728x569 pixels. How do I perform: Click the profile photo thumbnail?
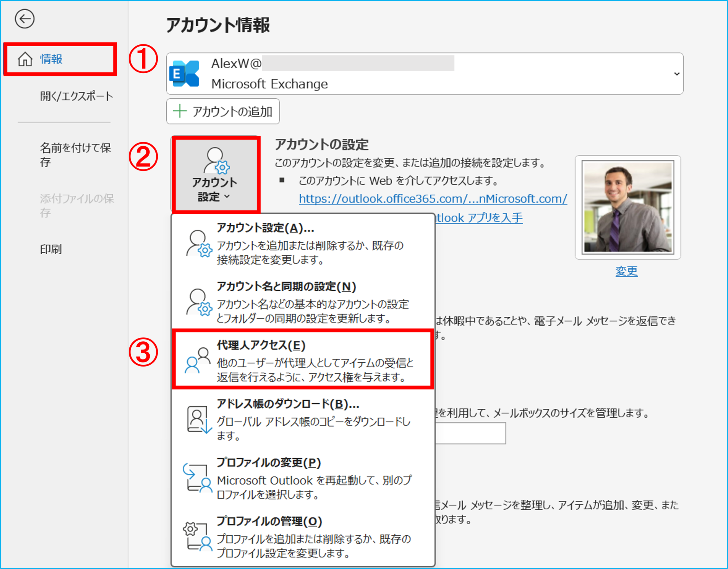coord(628,207)
